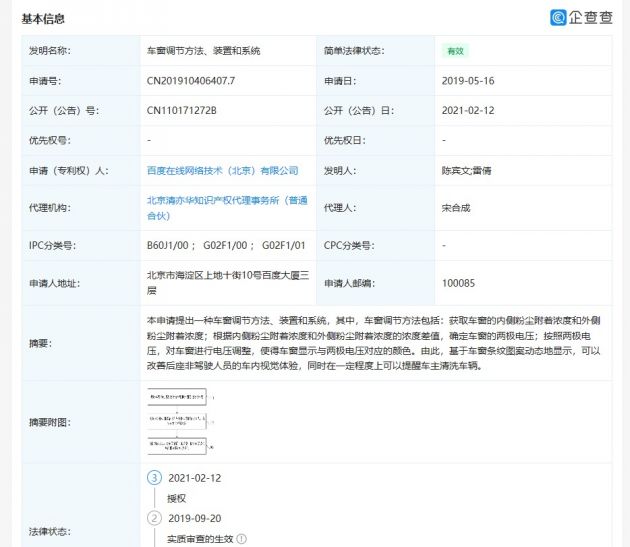The height and width of the screenshot is (547, 630).
Task: Click invention title 车窗调节方法、装置和系统
Action: [203, 51]
